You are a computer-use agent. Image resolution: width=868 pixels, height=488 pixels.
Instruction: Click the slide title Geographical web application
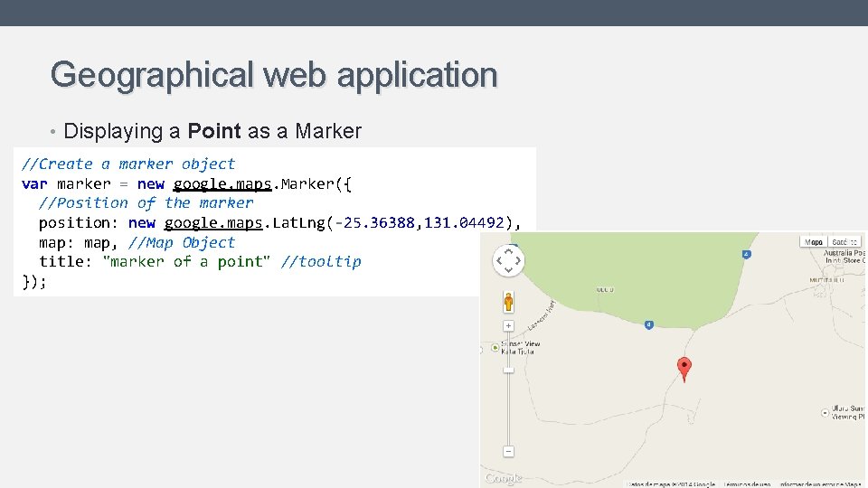[274, 75]
